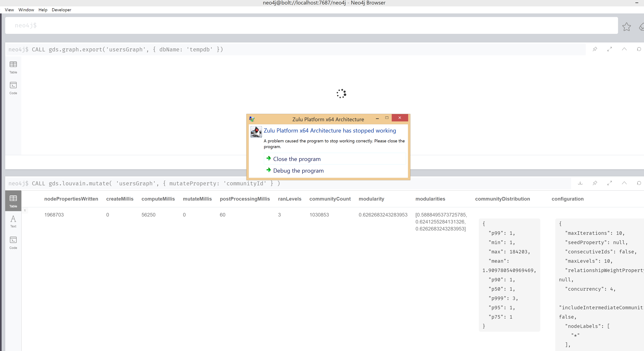This screenshot has height=351, width=644.
Task: Switch to Text view for Louvain results
Action: tap(13, 221)
